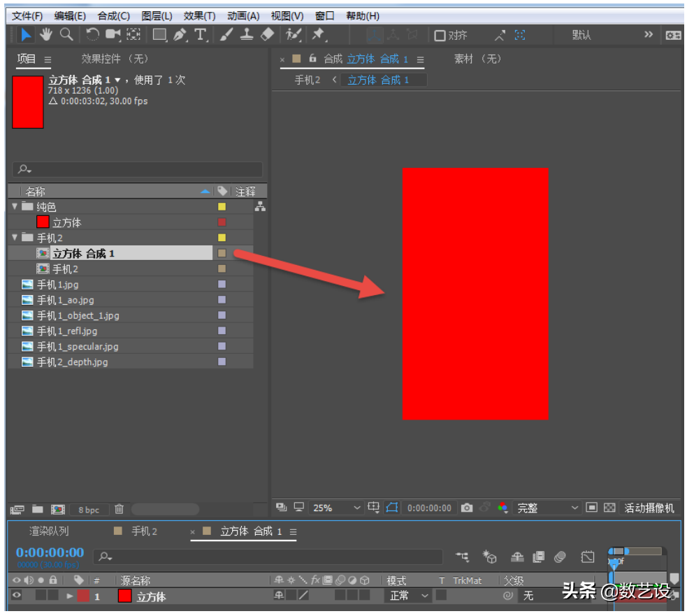Pick the Clone Stamp tool
Viewport: 687px width, 616px height.
coord(247,34)
